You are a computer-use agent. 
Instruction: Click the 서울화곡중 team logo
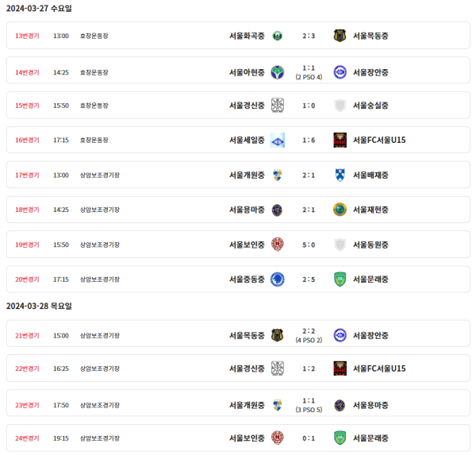point(277,36)
